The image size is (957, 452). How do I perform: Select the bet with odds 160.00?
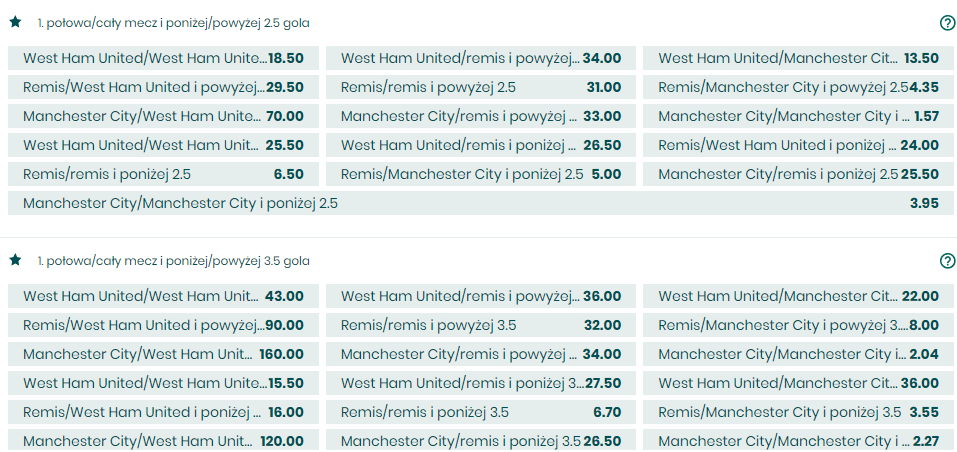[163, 354]
